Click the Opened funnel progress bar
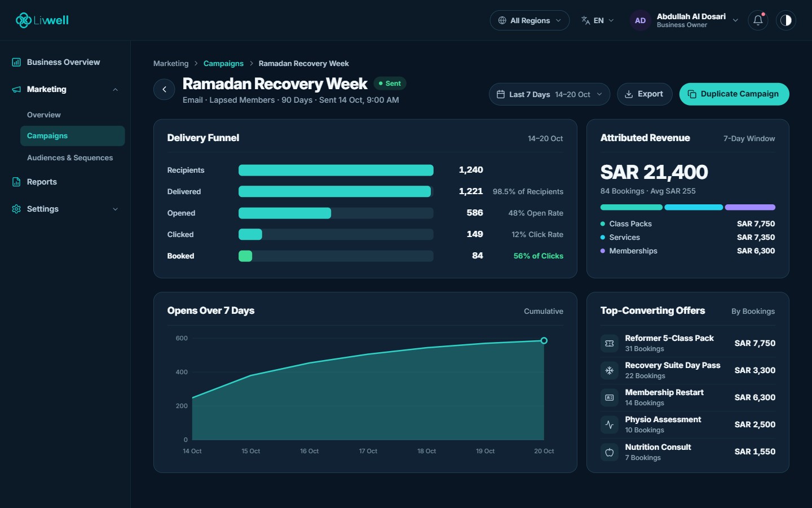The height and width of the screenshot is (508, 812). [336, 213]
